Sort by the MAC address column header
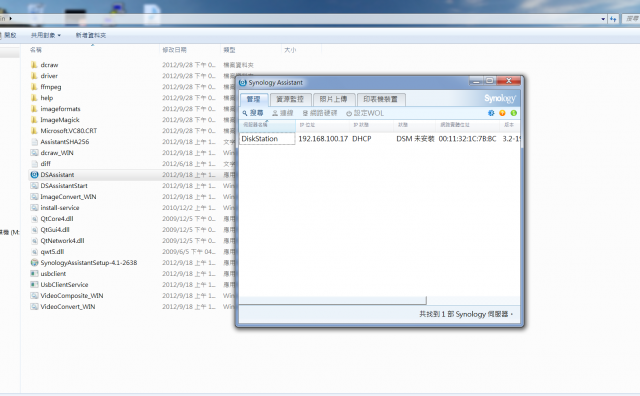 point(469,125)
